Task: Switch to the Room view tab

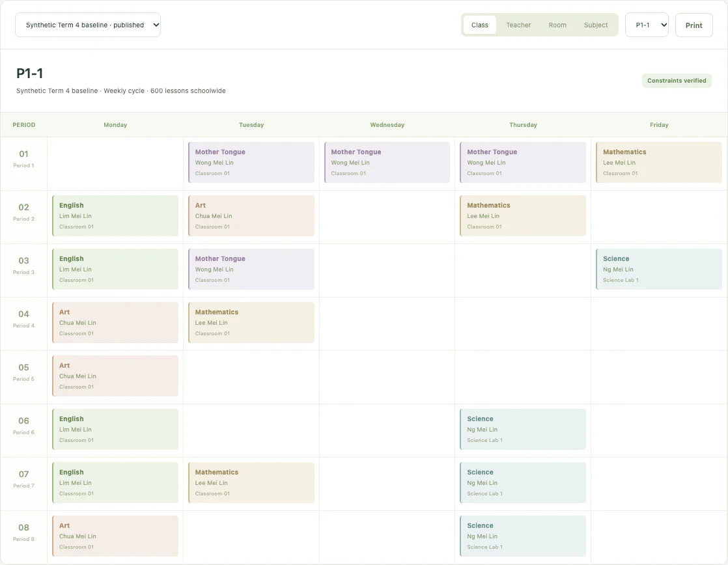Action: point(557,25)
